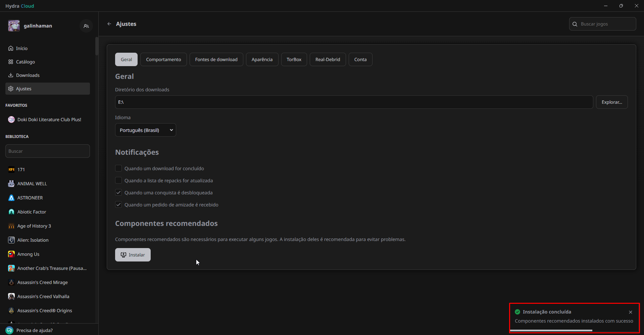Enable notification when a download is finished
Viewport: 644px width, 335px height.
118,168
